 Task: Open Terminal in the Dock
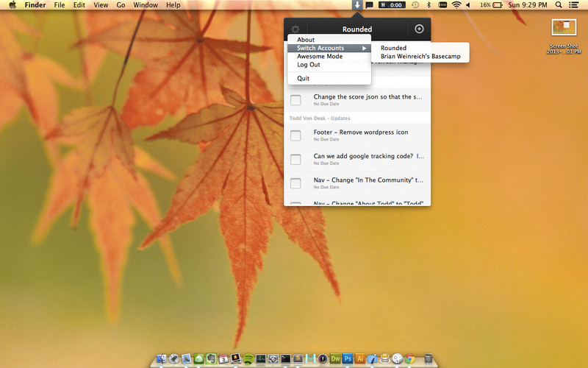pos(285,359)
